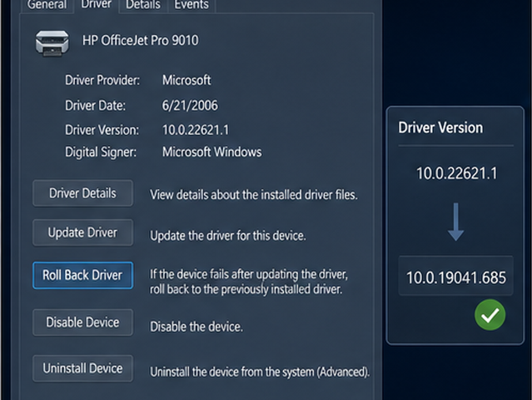Click the Driver Details button
Image resolution: width=532 pixels, height=400 pixels.
point(82,193)
